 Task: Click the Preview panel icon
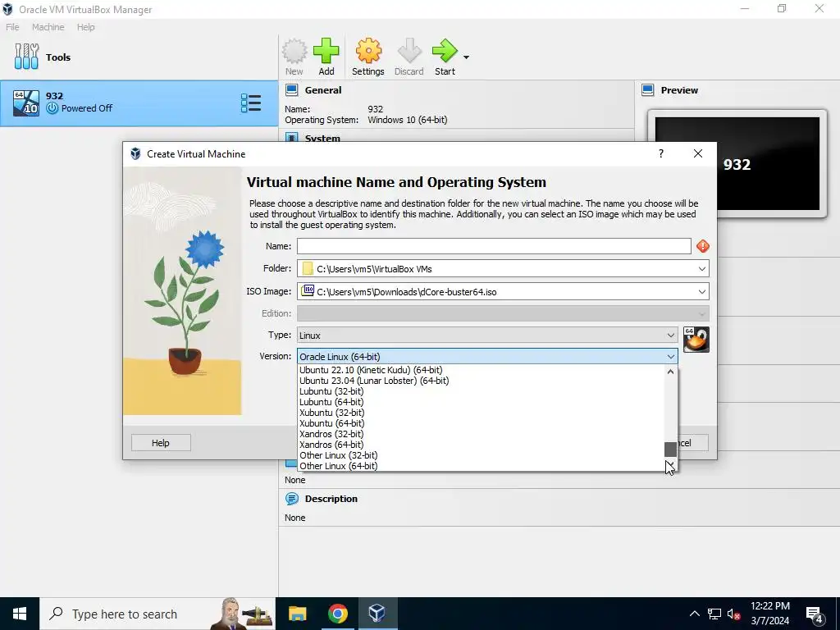pos(648,90)
